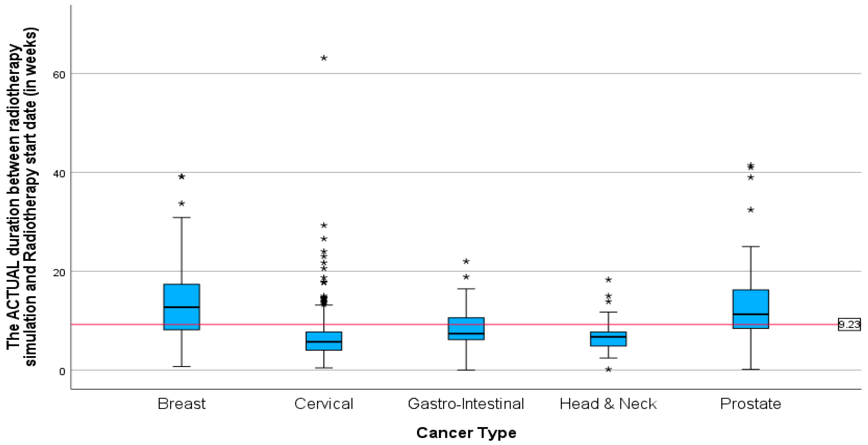Click the highest Breast outlier star
868x445 pixels.
coord(182,177)
